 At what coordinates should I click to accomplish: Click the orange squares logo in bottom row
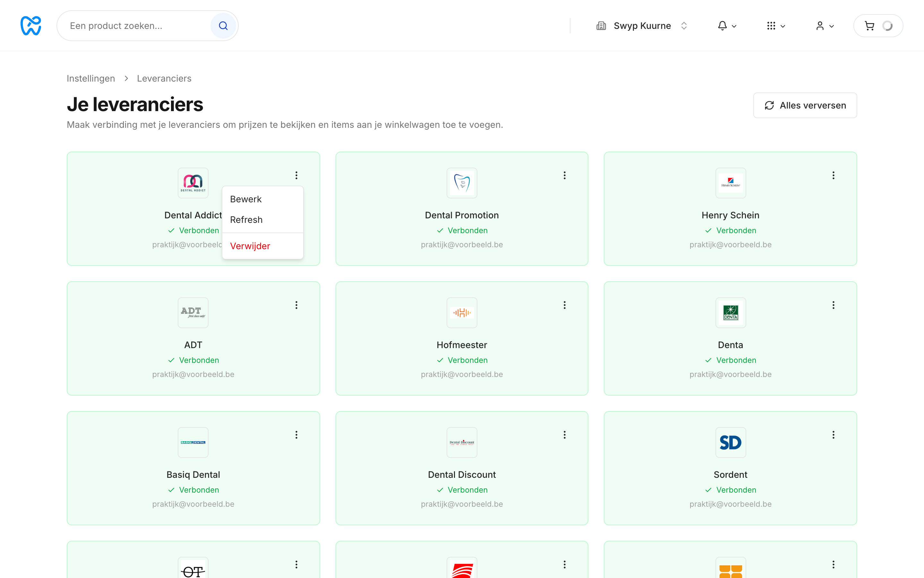(x=731, y=568)
